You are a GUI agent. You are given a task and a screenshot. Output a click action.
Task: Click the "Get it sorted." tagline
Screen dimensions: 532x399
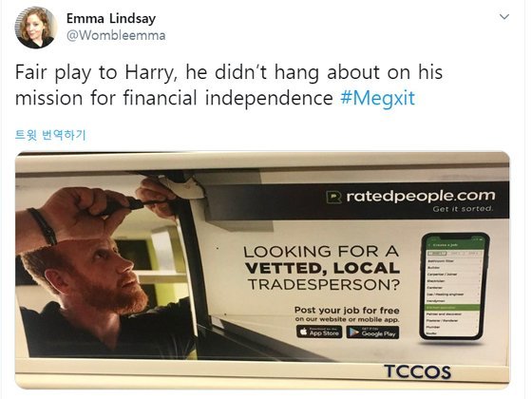(x=463, y=209)
